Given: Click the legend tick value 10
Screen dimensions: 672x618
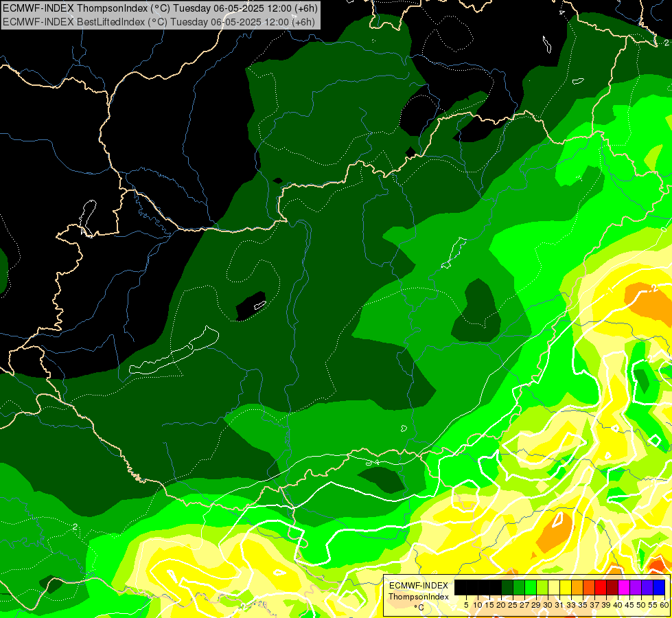Looking at the screenshot, I should click(x=478, y=605).
